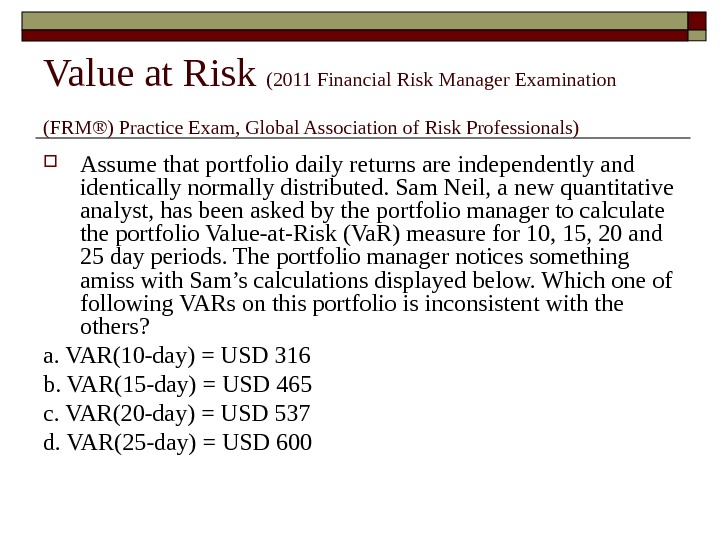Screen dimensions: 720x540
Task: Select answer a. VAR(10-day) = USD 316
Action: click(x=177, y=356)
